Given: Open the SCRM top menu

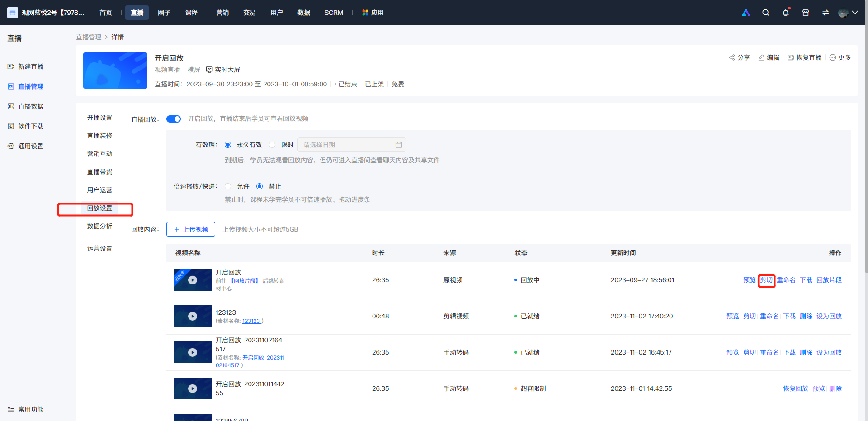Looking at the screenshot, I should point(334,13).
